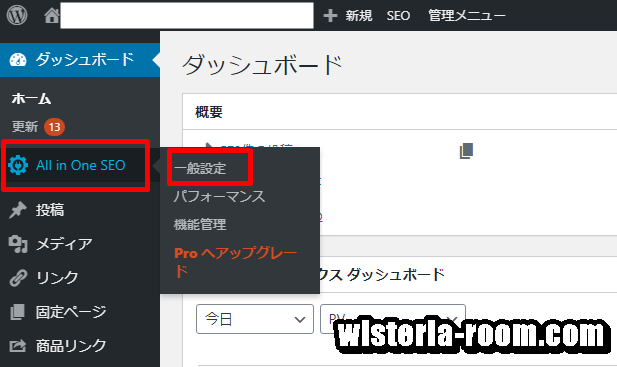Select the pushpin icon for 投稿
The height and width of the screenshot is (367, 617).
[18, 210]
